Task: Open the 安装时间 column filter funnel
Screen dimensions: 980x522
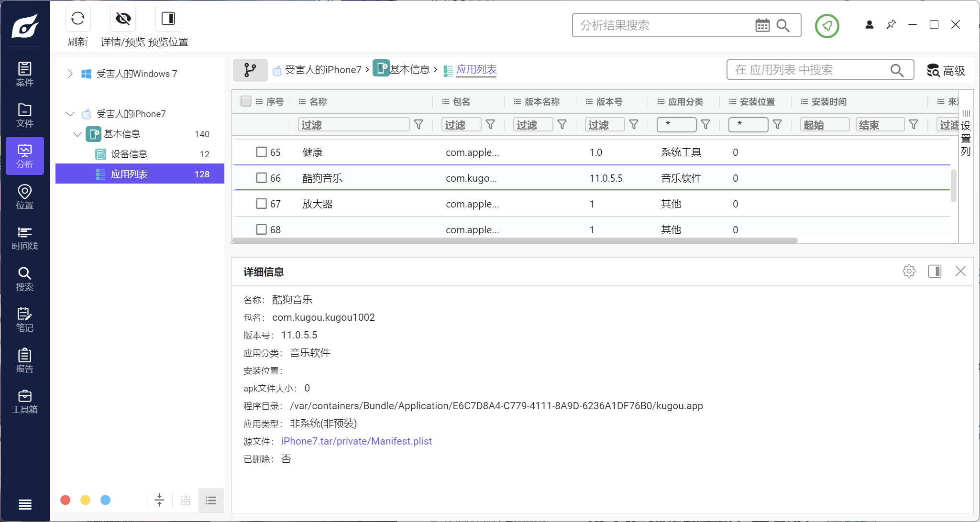Action: pyautogui.click(x=914, y=125)
